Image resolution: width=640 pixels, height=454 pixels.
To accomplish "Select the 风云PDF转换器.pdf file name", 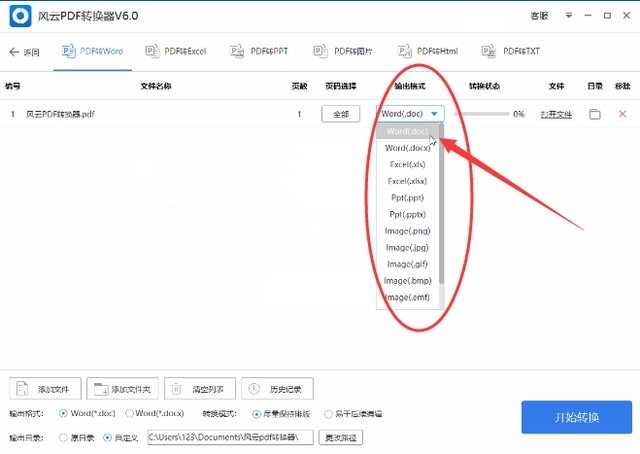I will click(60, 114).
